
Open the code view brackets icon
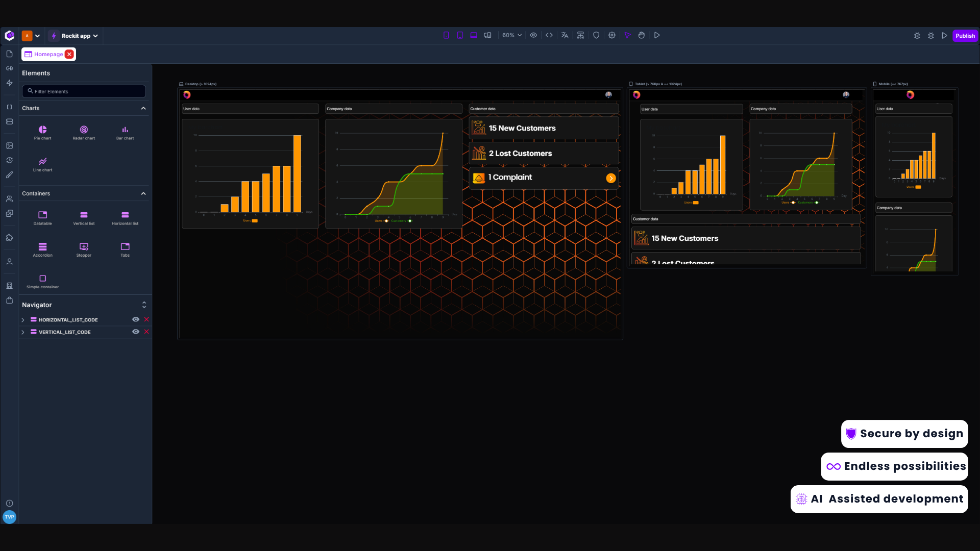[x=549, y=35]
